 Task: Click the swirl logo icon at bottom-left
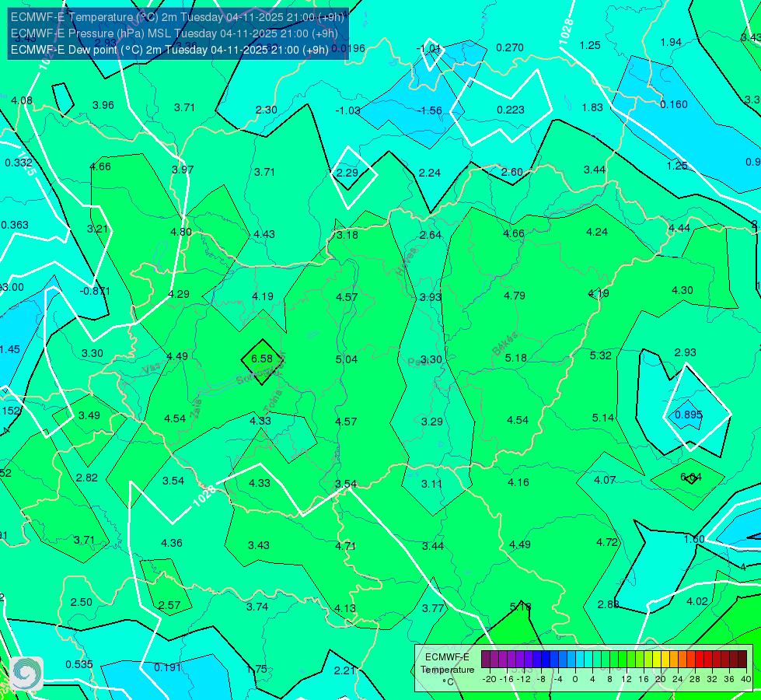(x=26, y=674)
